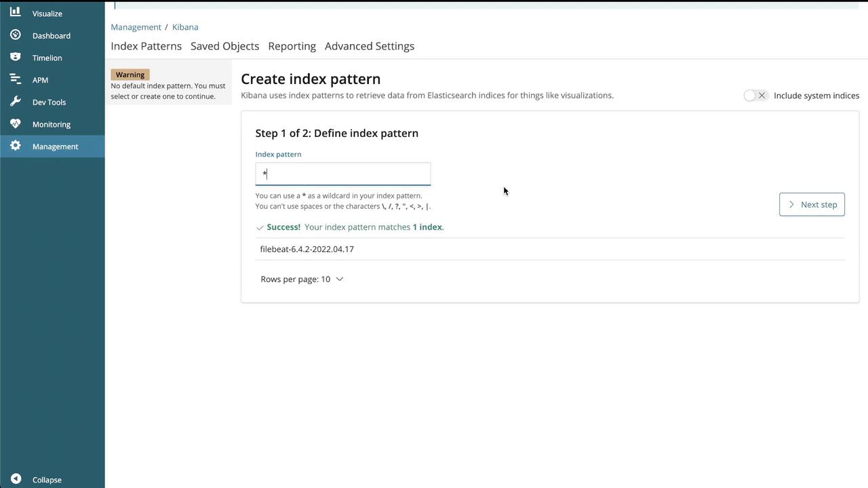Image resolution: width=868 pixels, height=488 pixels.
Task: Focus the Index pattern text field
Action: (342, 174)
